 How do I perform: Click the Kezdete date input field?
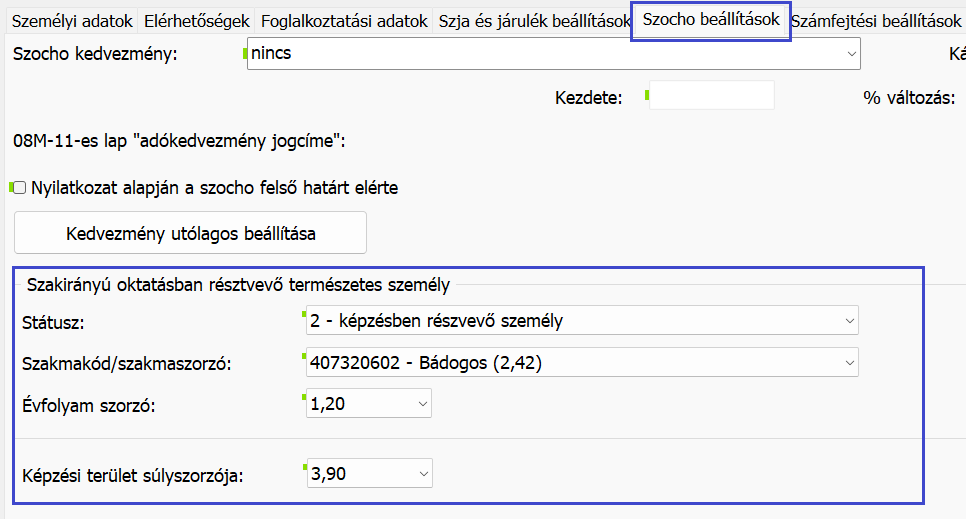tap(712, 96)
